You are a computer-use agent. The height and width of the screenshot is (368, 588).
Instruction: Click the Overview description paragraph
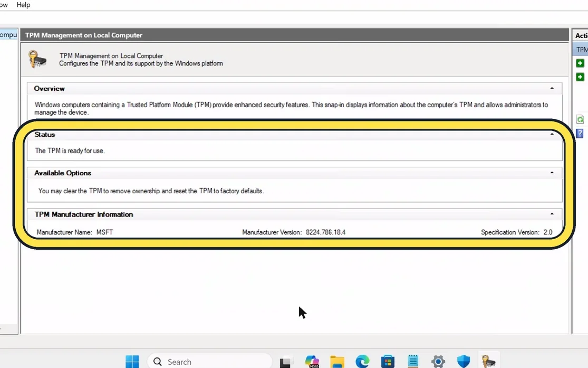tap(291, 109)
